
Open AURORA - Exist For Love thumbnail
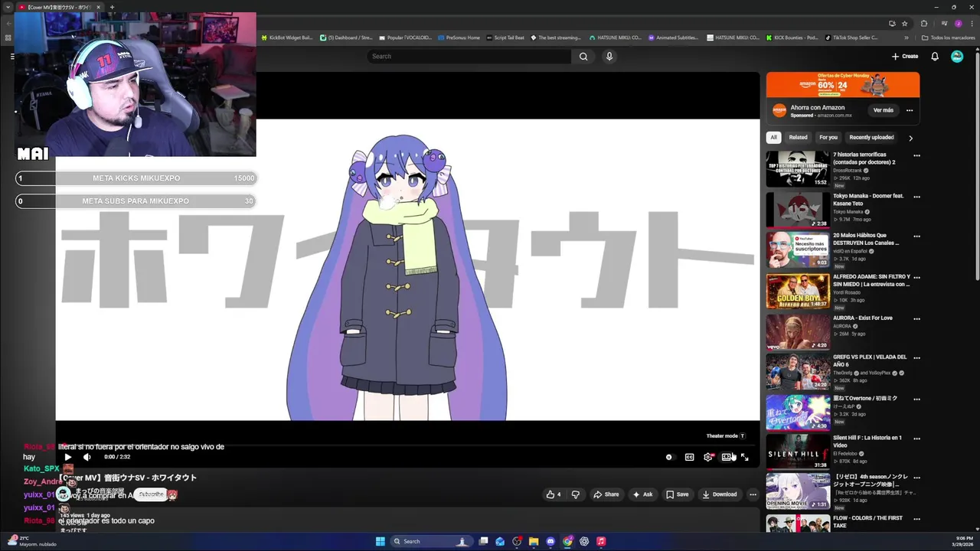(x=798, y=331)
